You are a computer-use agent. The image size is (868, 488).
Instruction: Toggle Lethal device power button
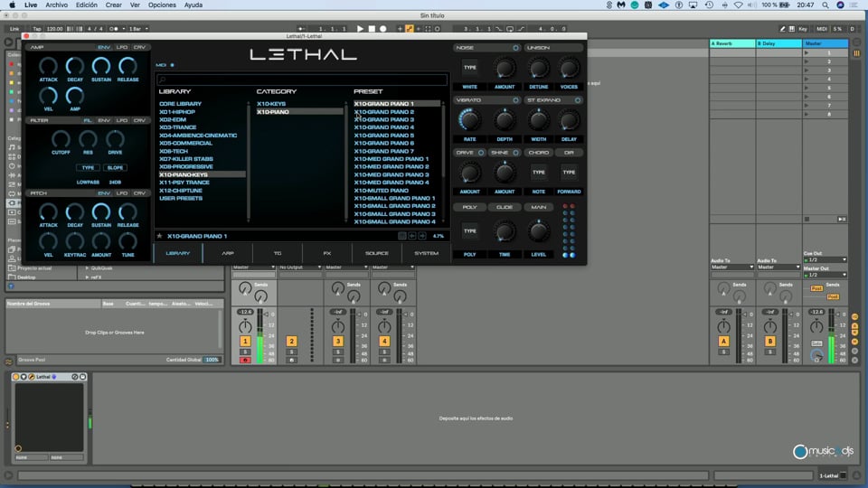point(16,377)
